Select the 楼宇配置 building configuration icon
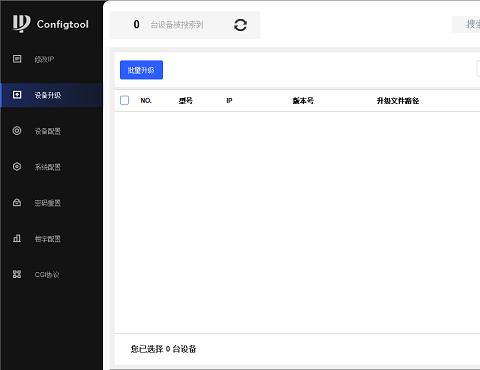 (17, 238)
